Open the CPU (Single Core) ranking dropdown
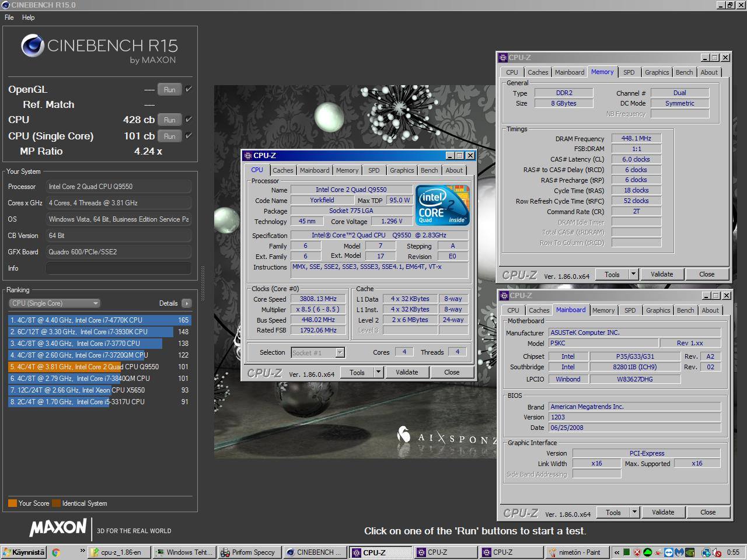The height and width of the screenshot is (560, 747). click(55, 303)
